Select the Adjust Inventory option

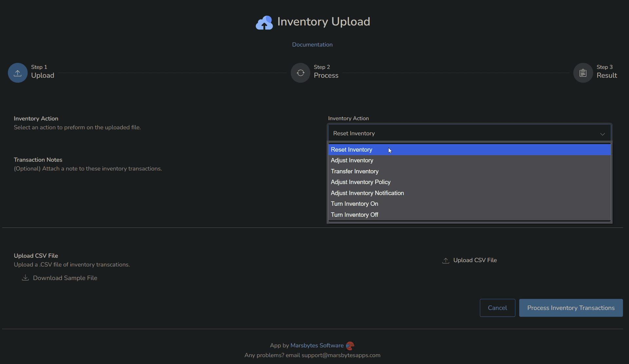coord(352,160)
